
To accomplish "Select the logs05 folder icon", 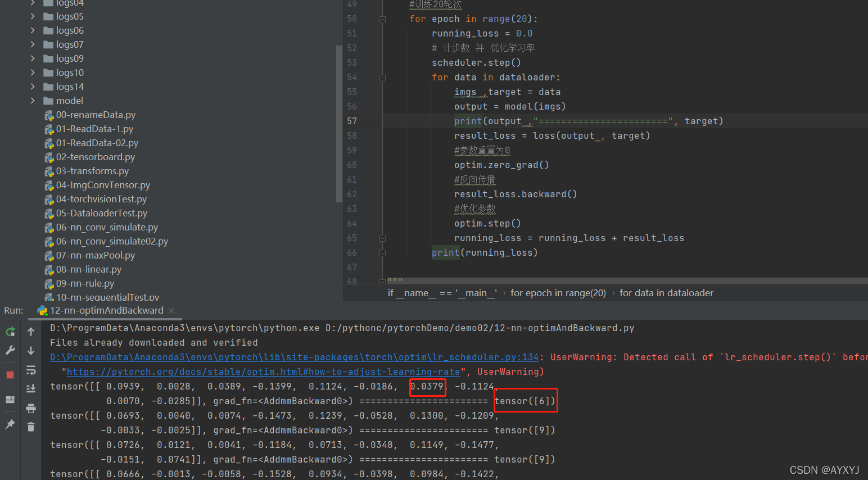I will click(x=48, y=16).
